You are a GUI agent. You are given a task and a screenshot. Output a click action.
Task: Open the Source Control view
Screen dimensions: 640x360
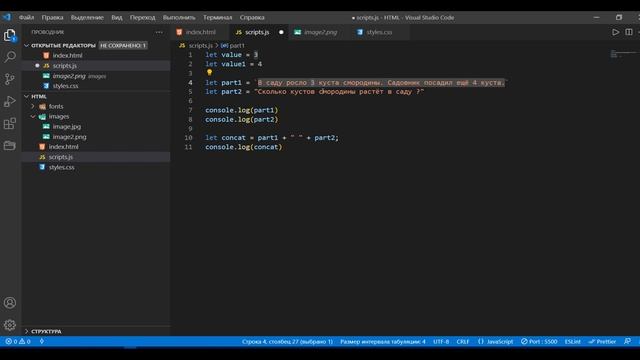pos(10,79)
